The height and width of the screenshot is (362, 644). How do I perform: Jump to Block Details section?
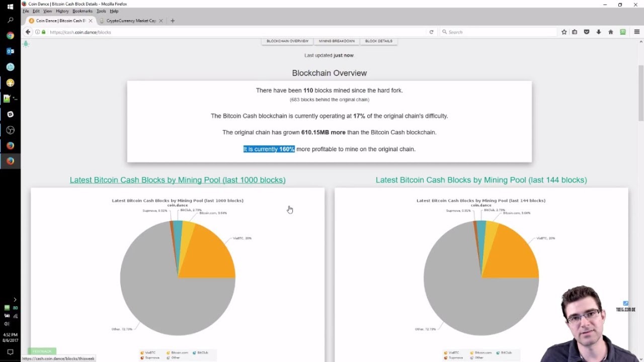(379, 41)
